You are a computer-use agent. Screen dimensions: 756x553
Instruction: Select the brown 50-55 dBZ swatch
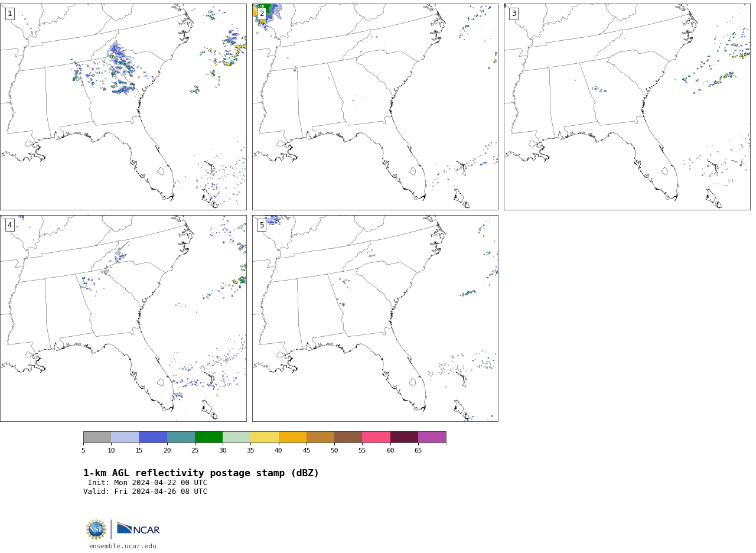tap(348, 437)
